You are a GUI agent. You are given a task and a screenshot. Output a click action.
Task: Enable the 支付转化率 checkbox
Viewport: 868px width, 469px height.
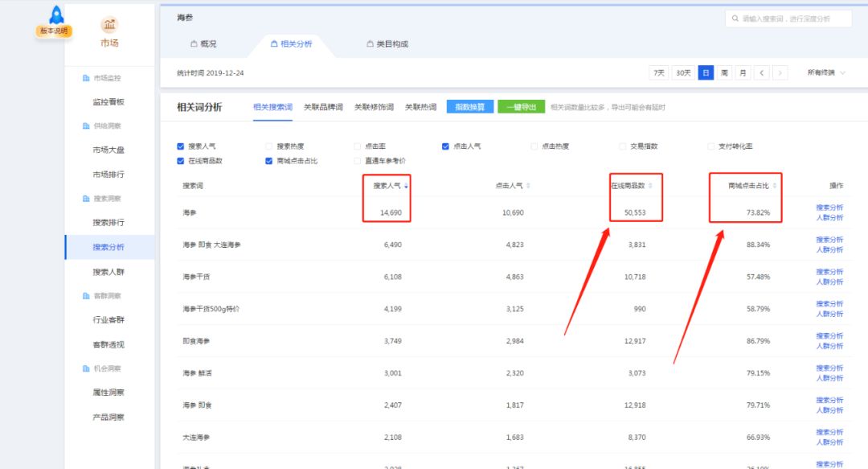point(710,146)
